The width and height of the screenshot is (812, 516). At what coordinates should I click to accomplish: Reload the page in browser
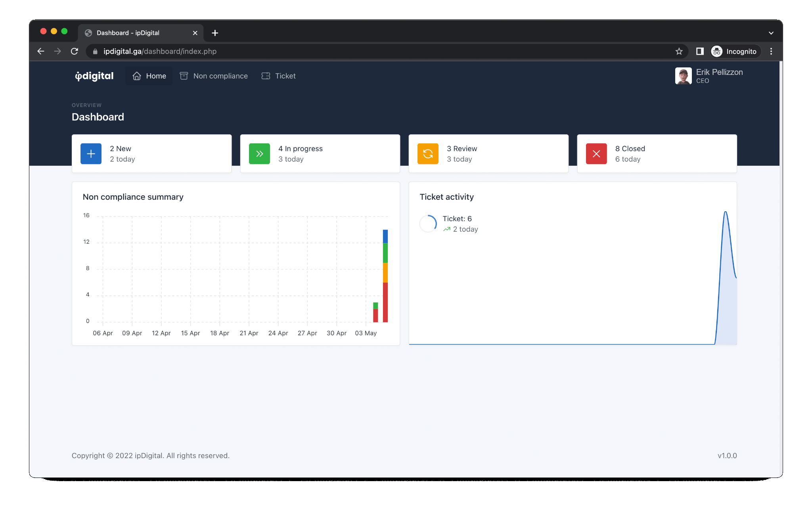click(75, 52)
